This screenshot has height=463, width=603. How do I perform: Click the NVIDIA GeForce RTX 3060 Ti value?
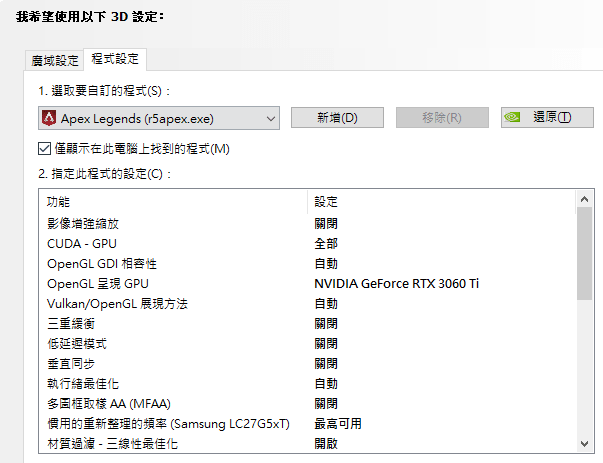click(x=396, y=283)
